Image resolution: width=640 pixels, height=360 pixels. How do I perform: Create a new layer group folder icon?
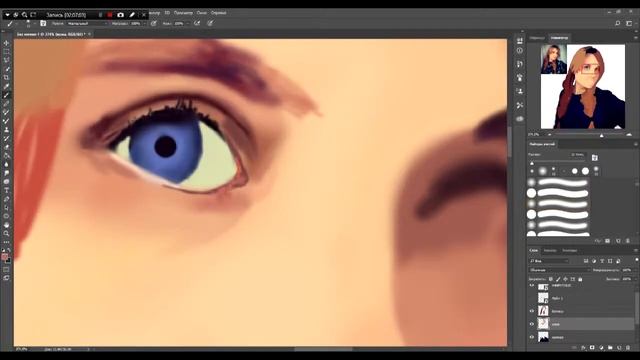point(610,347)
